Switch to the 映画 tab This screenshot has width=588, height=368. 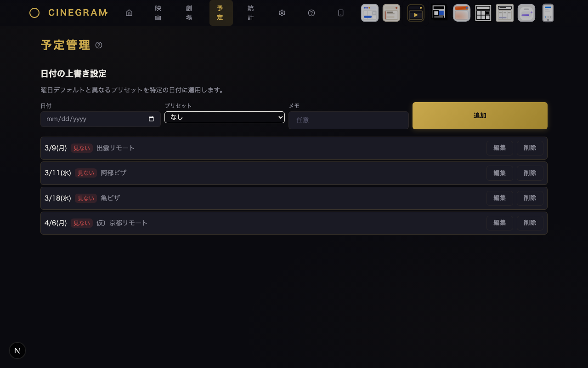158,13
